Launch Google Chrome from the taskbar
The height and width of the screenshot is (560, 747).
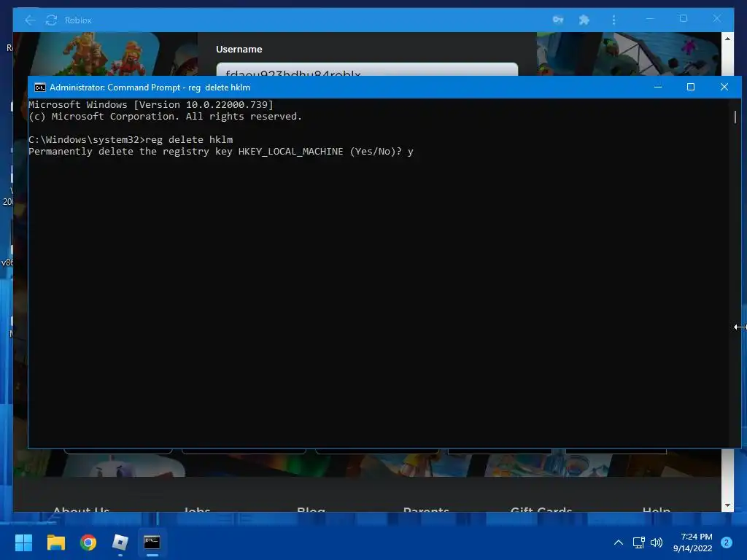(88, 542)
